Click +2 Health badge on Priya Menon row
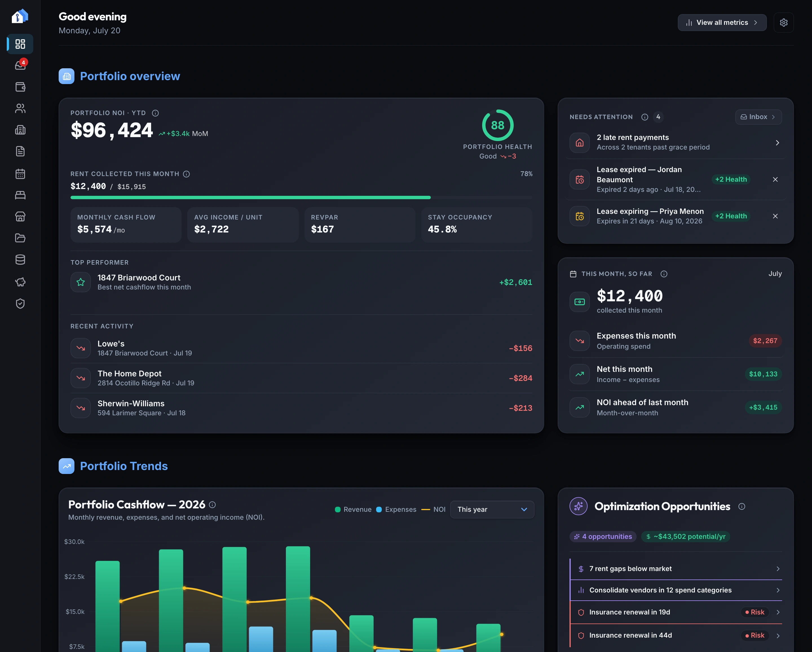The image size is (812, 652). pos(731,216)
